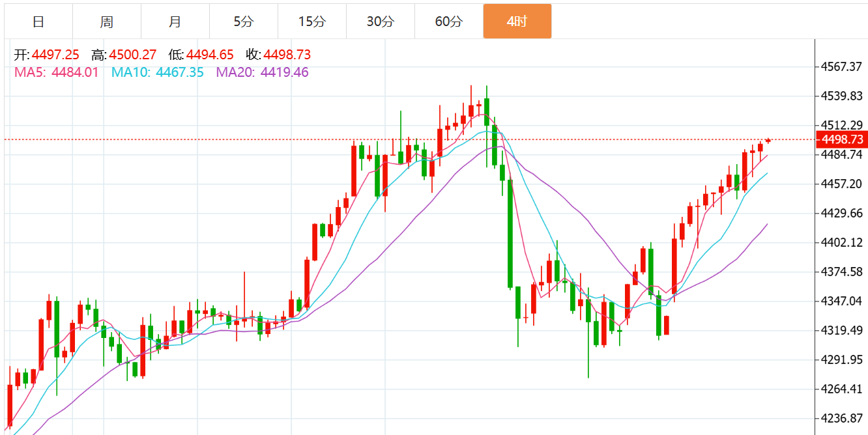Viewport: 868px width, 435px height.
Task: Click the MA5 indicator value 4484.01
Action: coord(75,72)
